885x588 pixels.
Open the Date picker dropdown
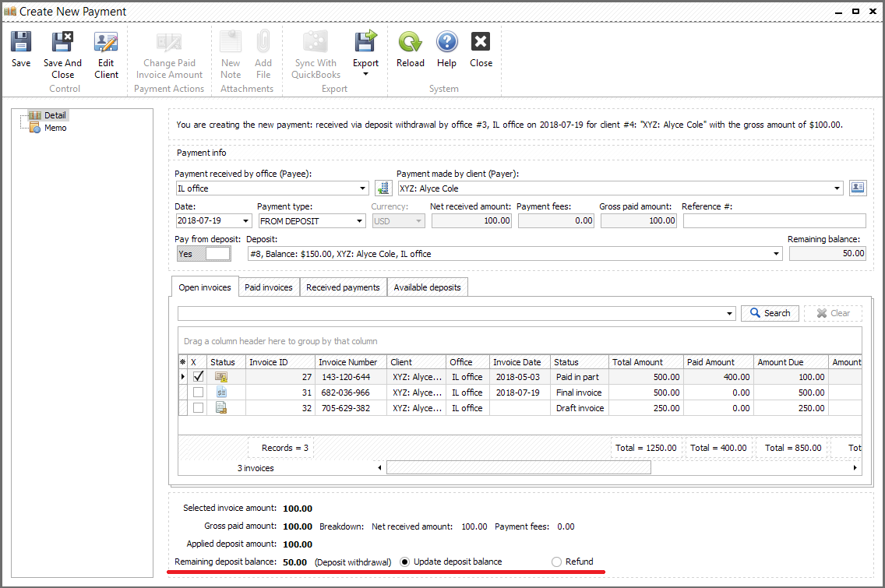245,221
